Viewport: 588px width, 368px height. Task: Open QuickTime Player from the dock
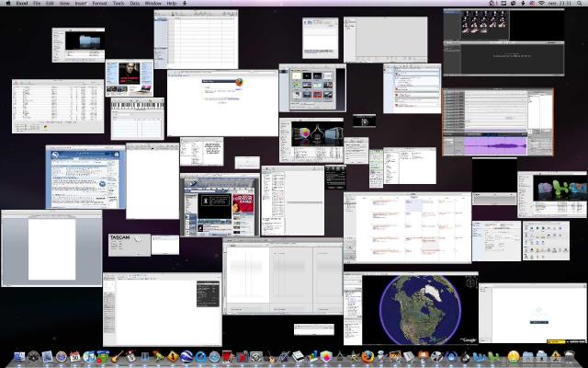(x=200, y=357)
